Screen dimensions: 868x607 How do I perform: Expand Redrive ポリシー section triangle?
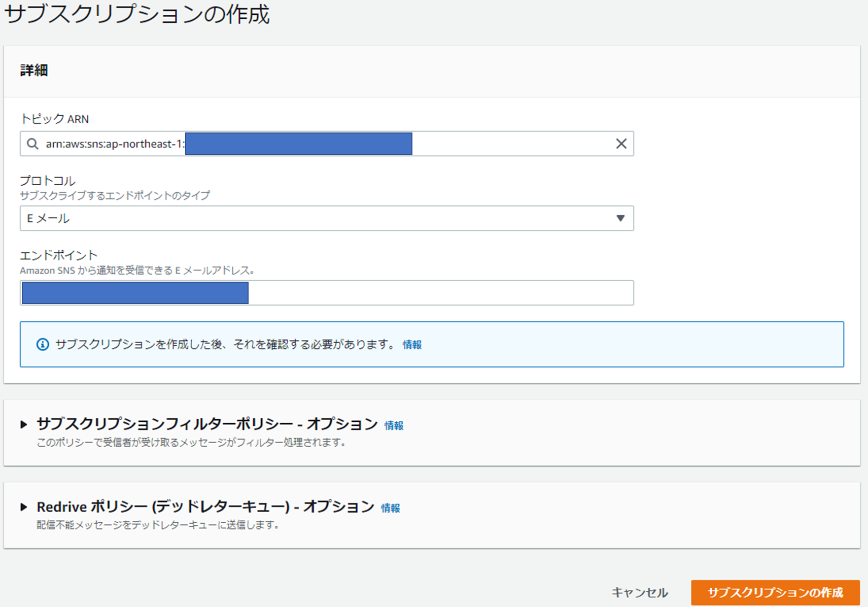coord(23,507)
